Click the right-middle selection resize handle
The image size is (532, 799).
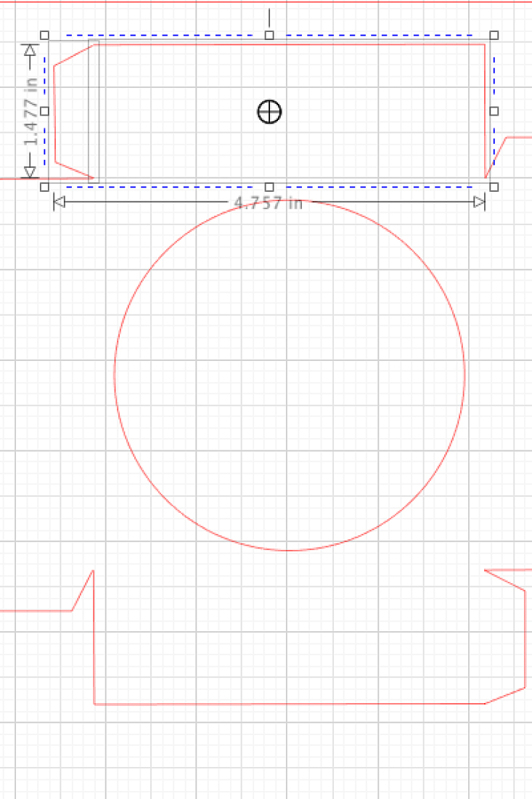494,111
